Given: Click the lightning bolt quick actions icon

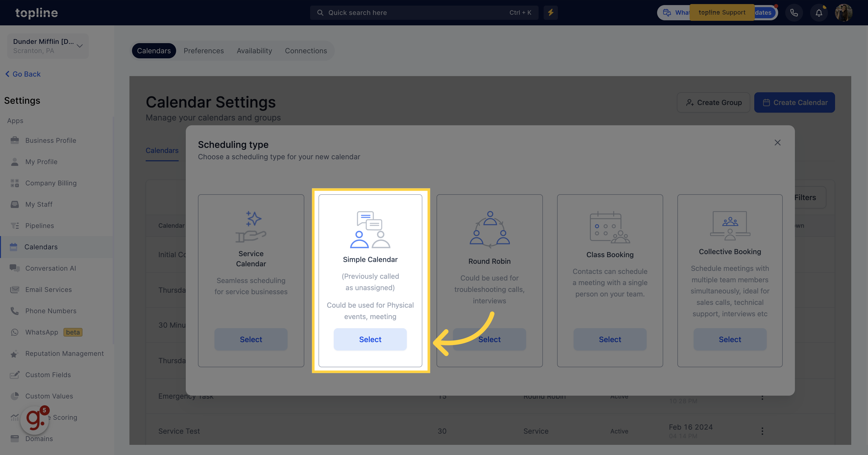Looking at the screenshot, I should 550,12.
